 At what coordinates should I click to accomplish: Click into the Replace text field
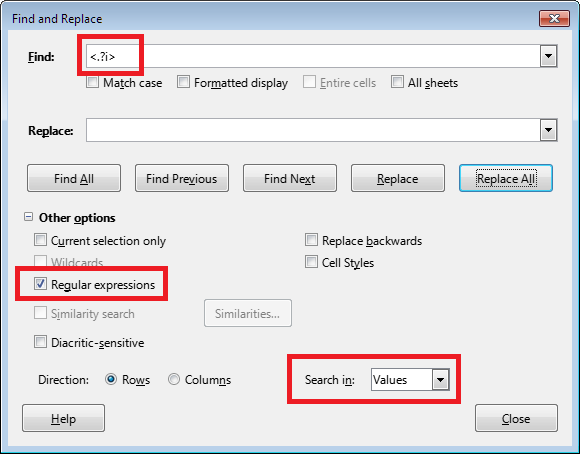point(313,130)
